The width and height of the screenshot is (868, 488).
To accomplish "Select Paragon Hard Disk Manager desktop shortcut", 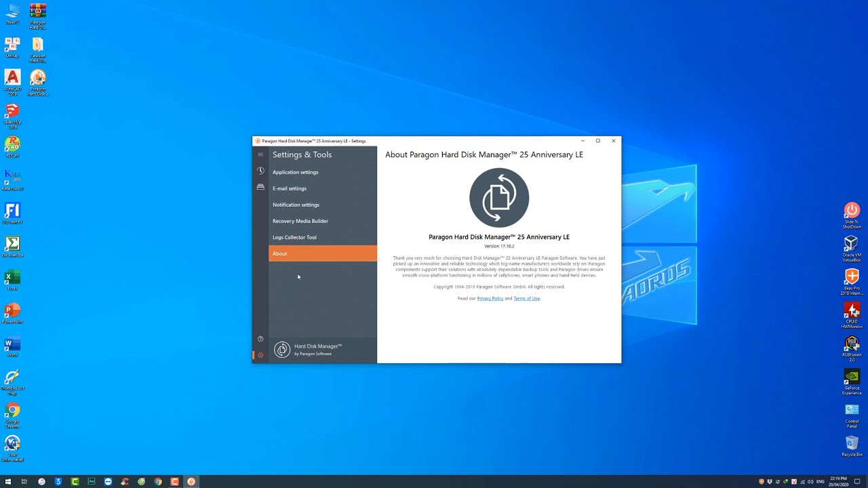I will coord(38,82).
